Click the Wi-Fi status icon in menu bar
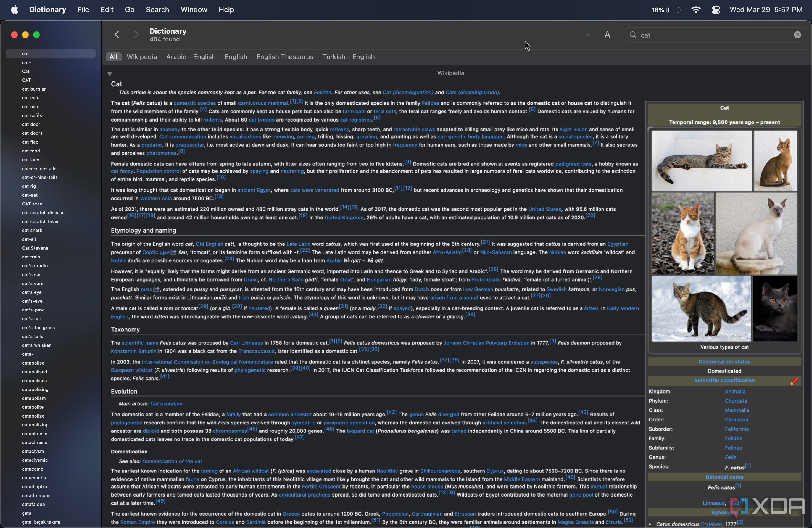 click(x=697, y=9)
